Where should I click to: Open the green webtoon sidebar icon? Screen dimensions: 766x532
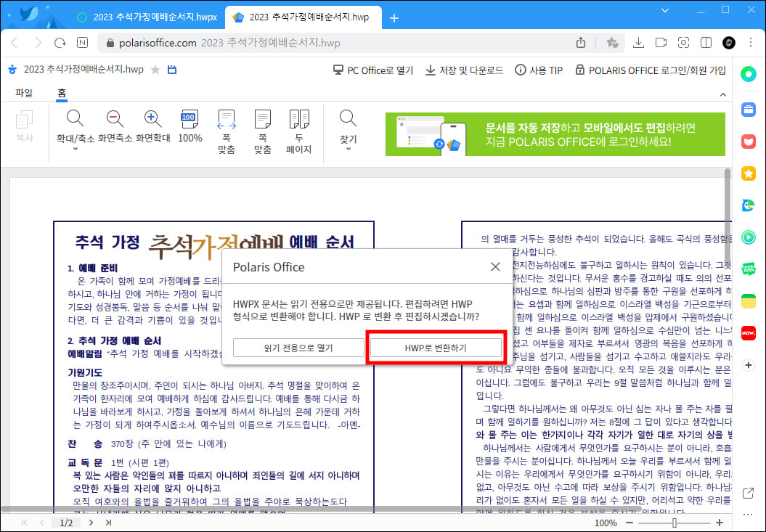[749, 269]
